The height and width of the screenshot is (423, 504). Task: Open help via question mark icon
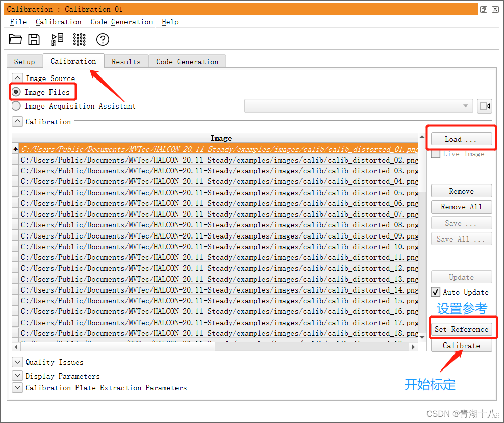pyautogui.click(x=103, y=40)
